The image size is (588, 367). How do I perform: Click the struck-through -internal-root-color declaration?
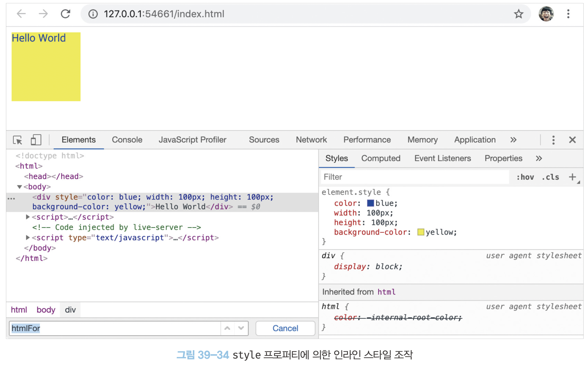pos(398,318)
